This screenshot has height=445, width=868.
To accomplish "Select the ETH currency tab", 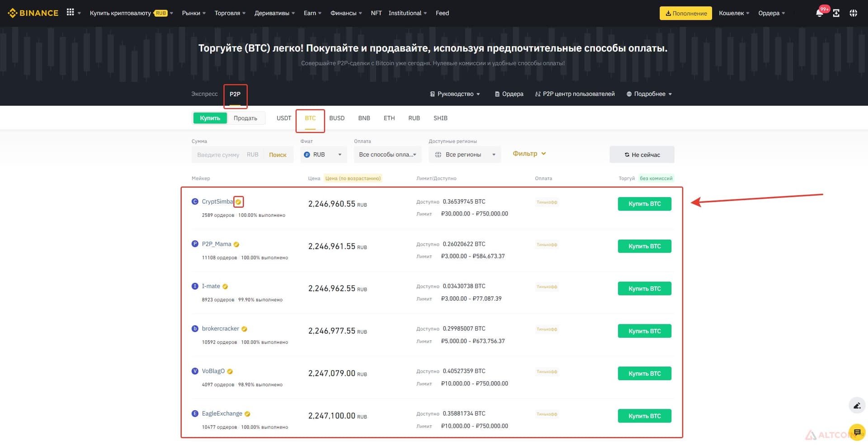I will click(x=389, y=118).
